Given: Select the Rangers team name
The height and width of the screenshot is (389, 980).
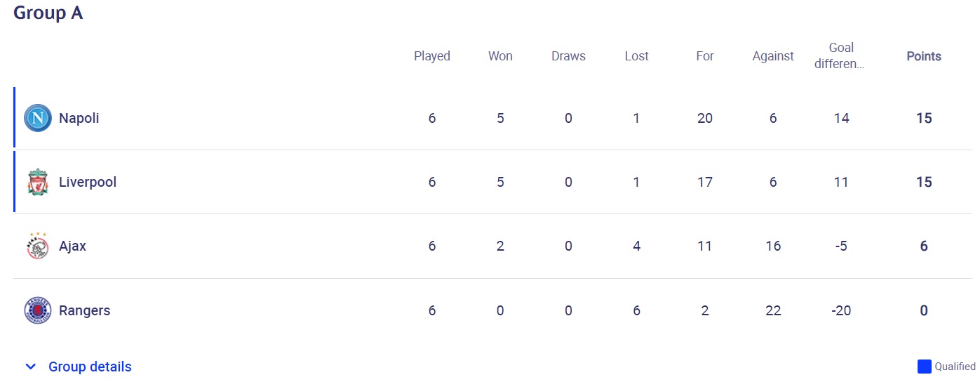Looking at the screenshot, I should 84,310.
